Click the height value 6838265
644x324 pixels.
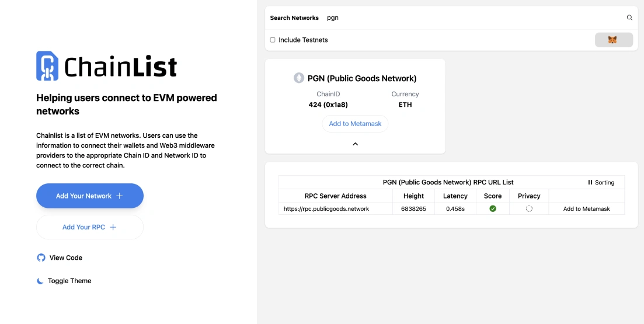tap(413, 208)
